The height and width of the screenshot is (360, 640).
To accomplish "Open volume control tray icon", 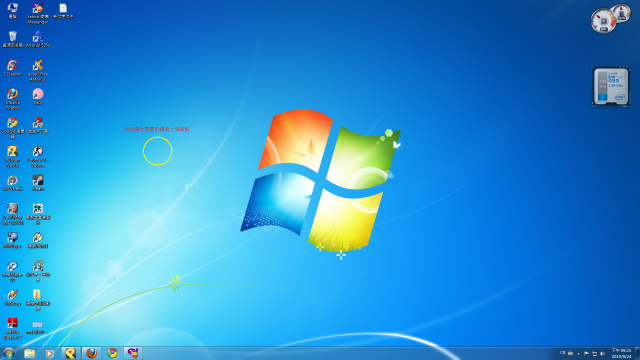I will coord(603,353).
